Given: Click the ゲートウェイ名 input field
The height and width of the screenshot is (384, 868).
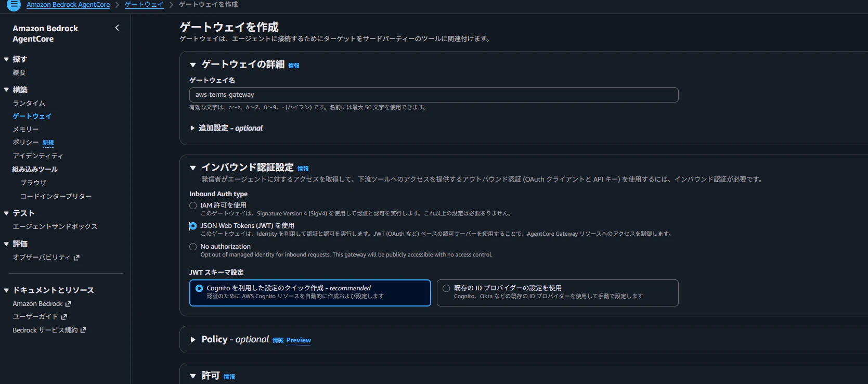Looking at the screenshot, I should click(434, 95).
